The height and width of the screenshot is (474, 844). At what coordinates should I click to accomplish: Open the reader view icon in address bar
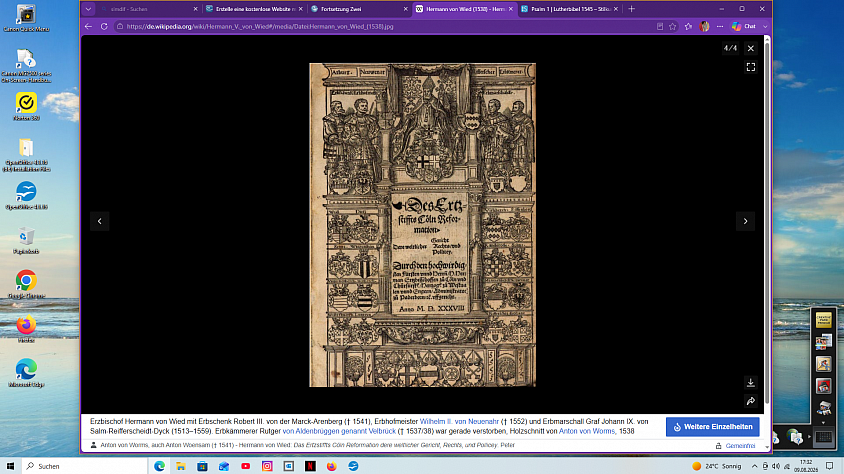pyautogui.click(x=660, y=26)
